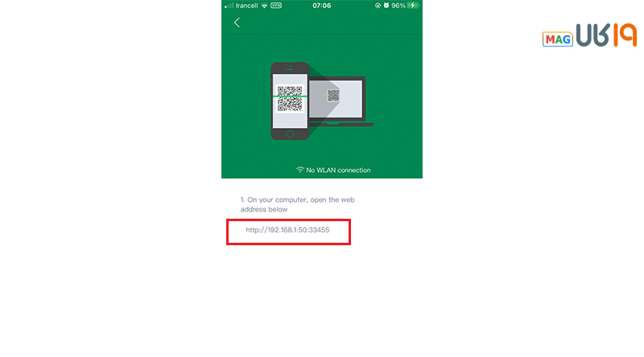The width and height of the screenshot is (644, 357).
Task: Click the cellular signal bars icon
Action: click(x=229, y=6)
